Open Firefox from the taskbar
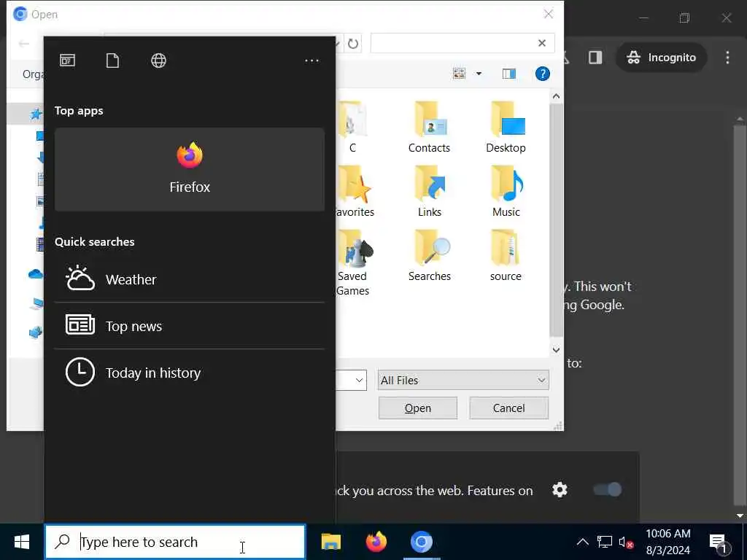 376,542
